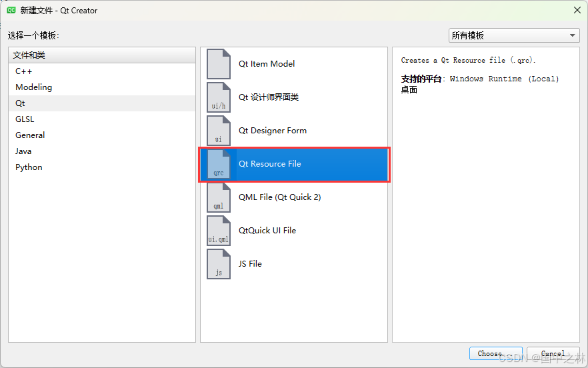This screenshot has height=368, width=588.
Task: Select the General category
Action: point(102,135)
